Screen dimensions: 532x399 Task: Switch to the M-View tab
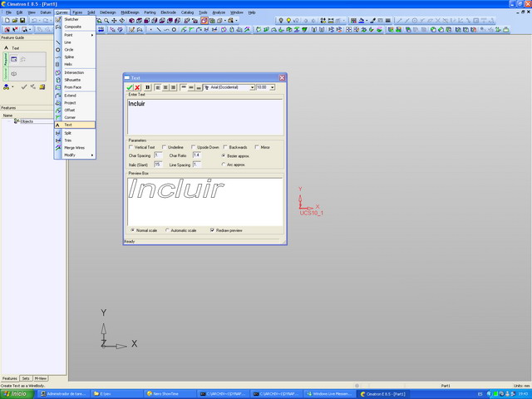coord(40,377)
